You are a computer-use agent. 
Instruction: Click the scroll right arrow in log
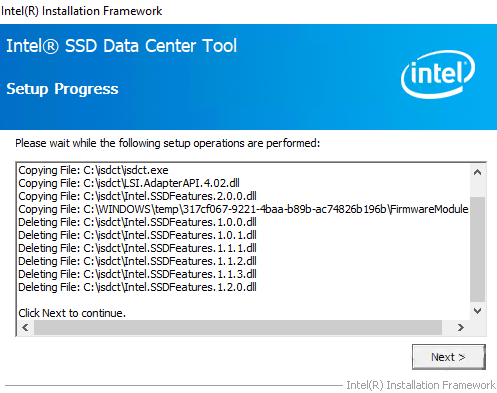click(461, 328)
